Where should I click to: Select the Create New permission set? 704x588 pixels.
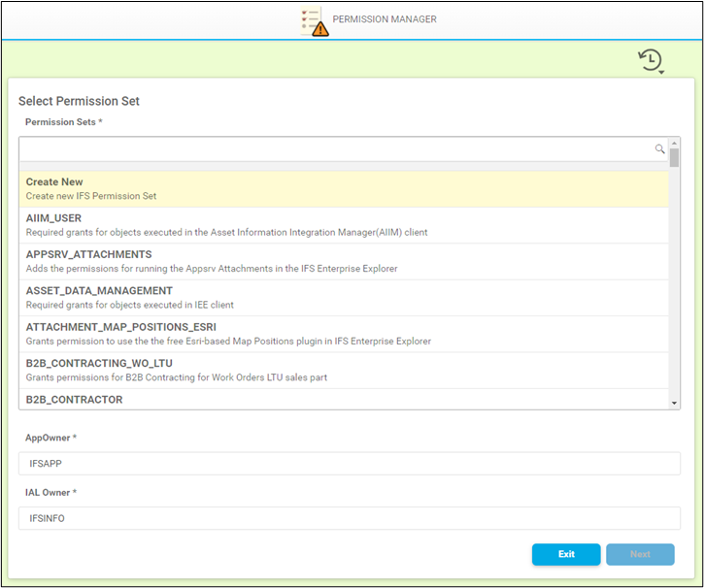coord(344,189)
